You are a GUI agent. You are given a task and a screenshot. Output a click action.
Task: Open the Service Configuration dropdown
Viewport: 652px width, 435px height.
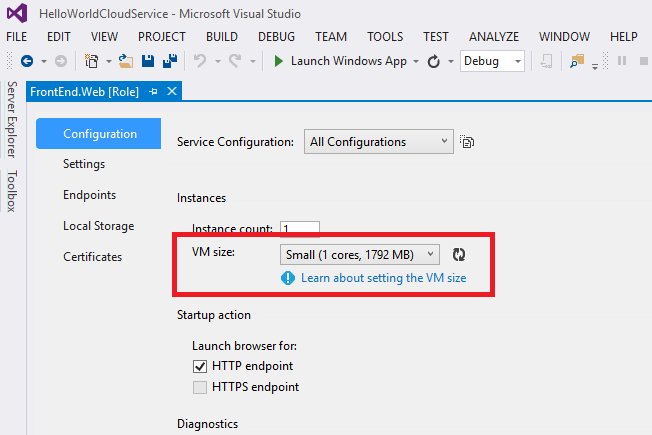tap(378, 142)
